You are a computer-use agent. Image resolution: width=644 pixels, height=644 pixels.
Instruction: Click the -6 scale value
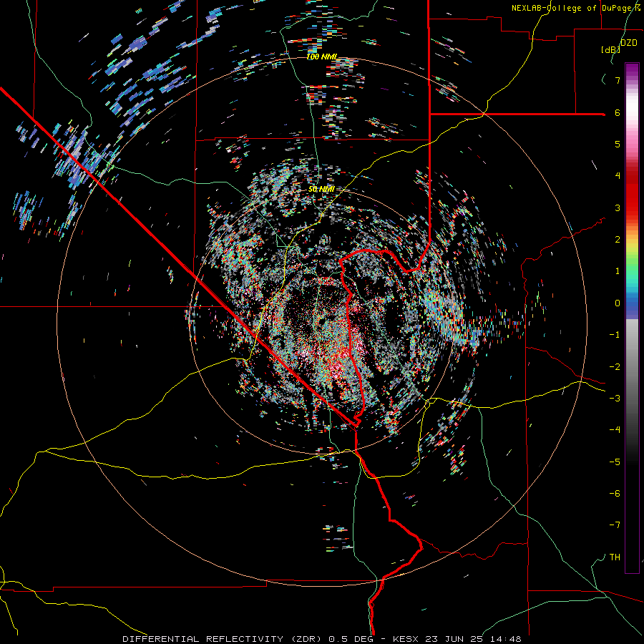(615, 494)
